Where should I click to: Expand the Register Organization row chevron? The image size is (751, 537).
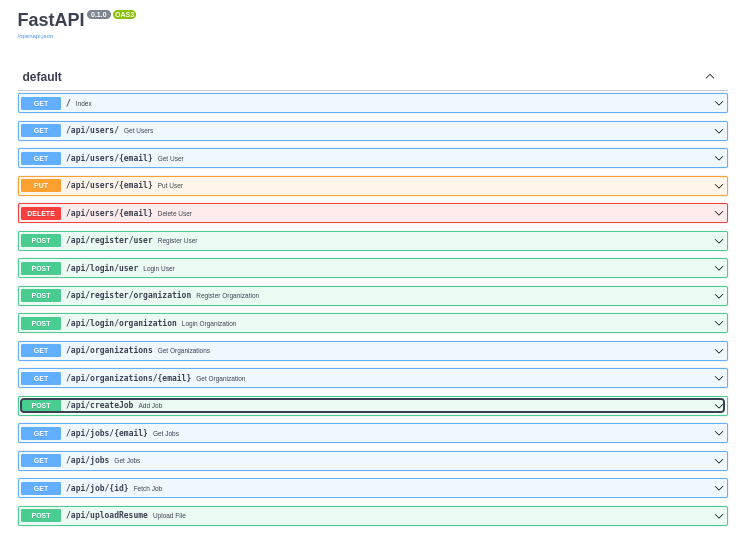(719, 296)
